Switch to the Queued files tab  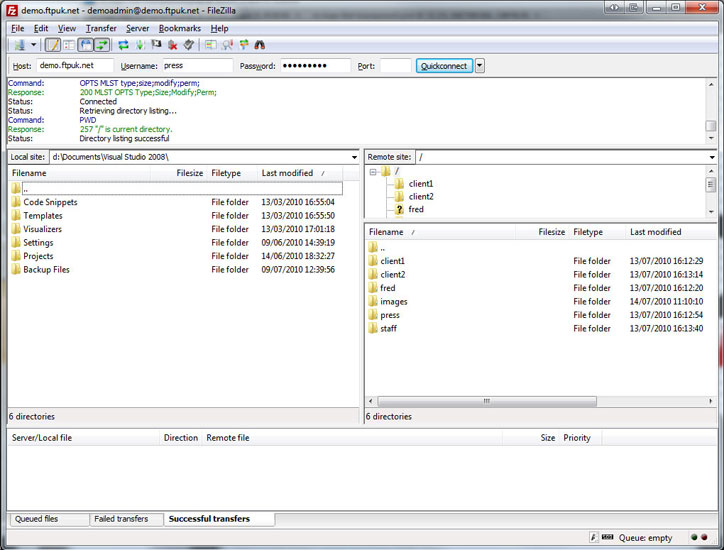49,520
